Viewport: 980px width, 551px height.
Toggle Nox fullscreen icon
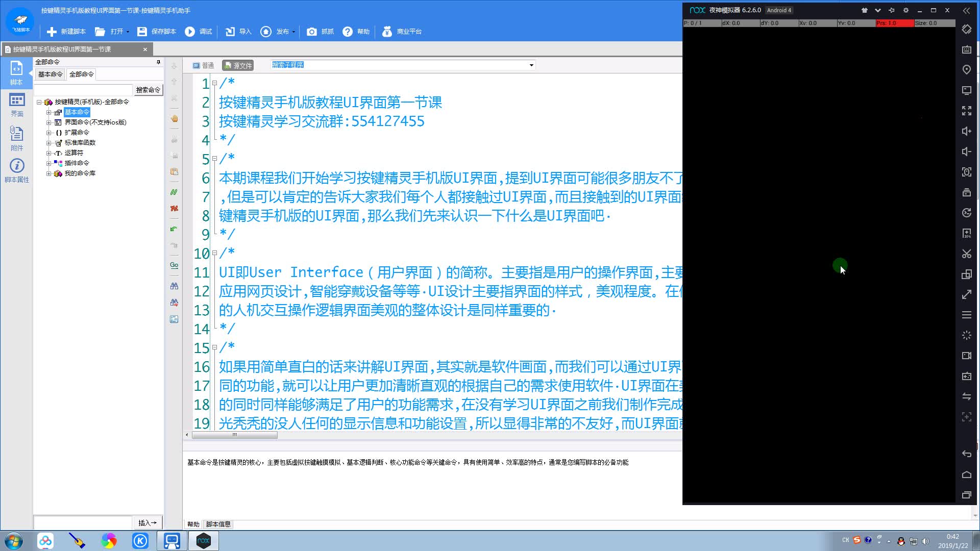pos(967,111)
